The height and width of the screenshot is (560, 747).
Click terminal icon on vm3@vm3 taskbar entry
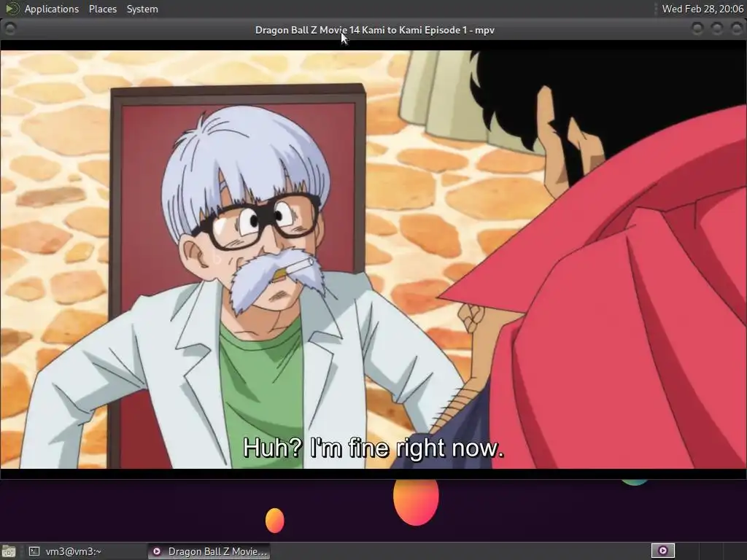pyautogui.click(x=34, y=551)
